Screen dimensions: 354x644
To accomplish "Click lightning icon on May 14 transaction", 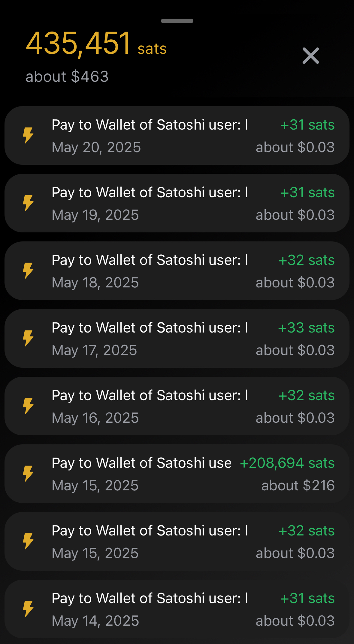I will click(x=28, y=609).
